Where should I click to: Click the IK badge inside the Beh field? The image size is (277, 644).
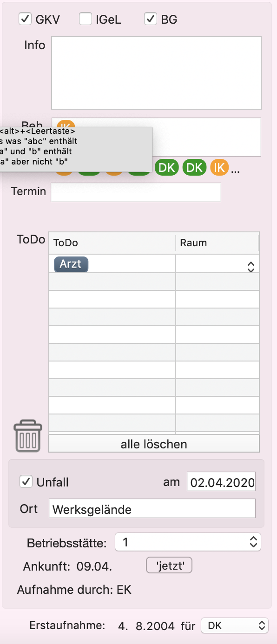[66, 125]
